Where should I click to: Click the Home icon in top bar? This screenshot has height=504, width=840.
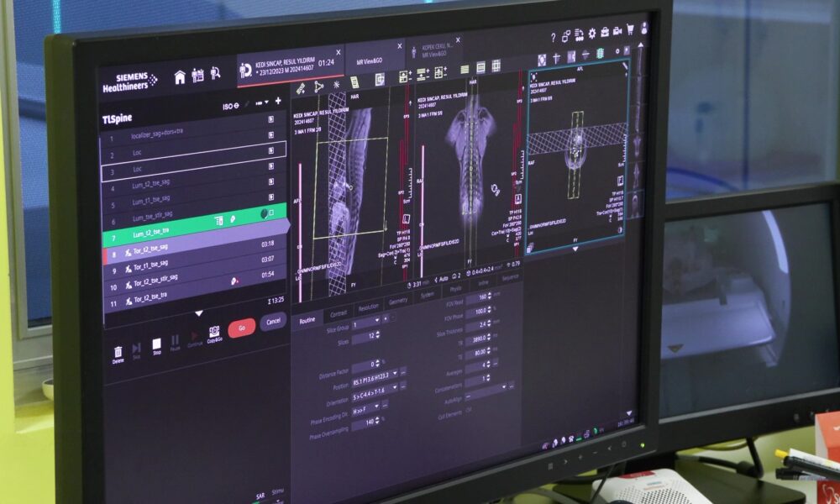point(180,77)
